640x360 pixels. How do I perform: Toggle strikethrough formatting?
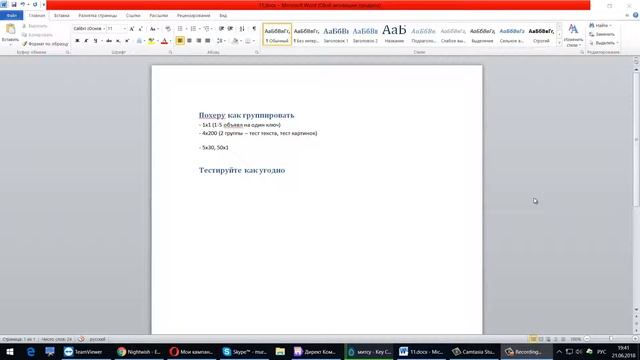pyautogui.click(x=109, y=41)
